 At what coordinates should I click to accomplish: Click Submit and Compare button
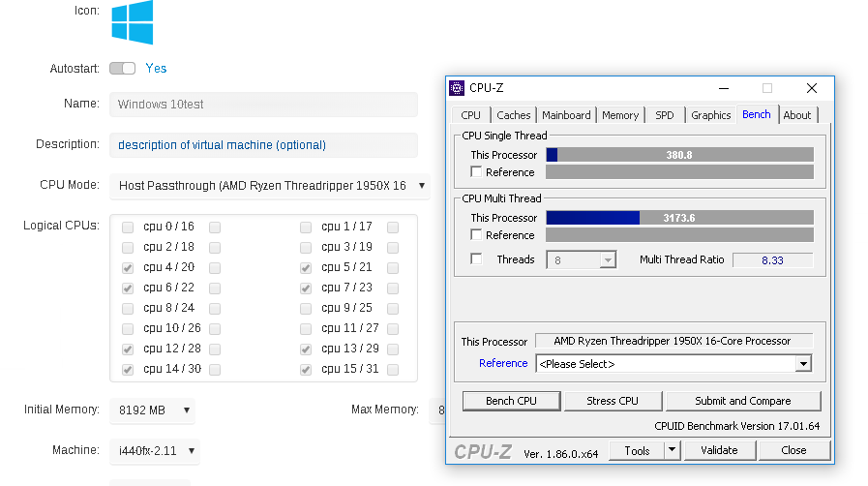(x=743, y=401)
